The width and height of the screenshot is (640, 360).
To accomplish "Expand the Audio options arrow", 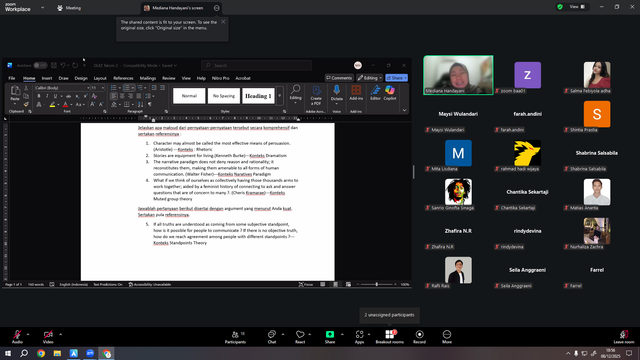I will [28, 334].
